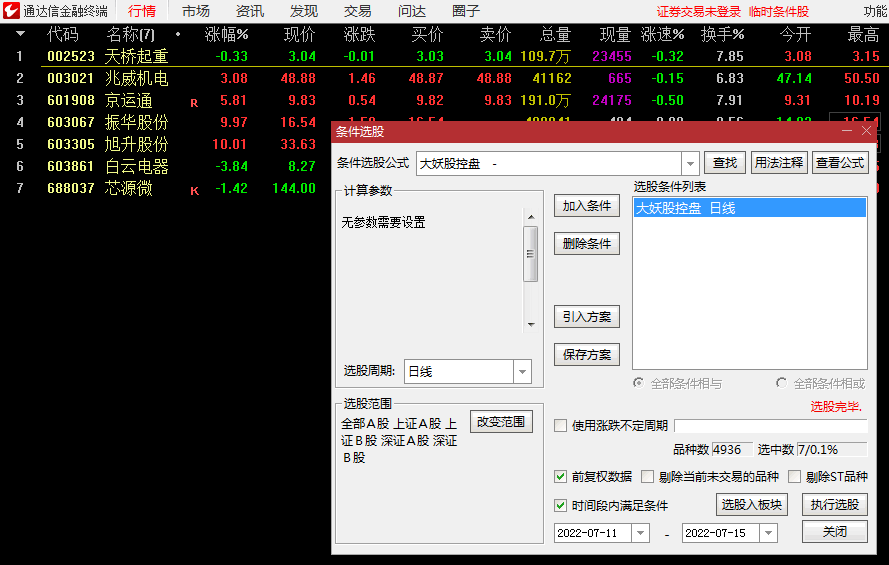Image resolution: width=889 pixels, height=565 pixels.
Task: Sort by 代码 column header
Action: 62,35
